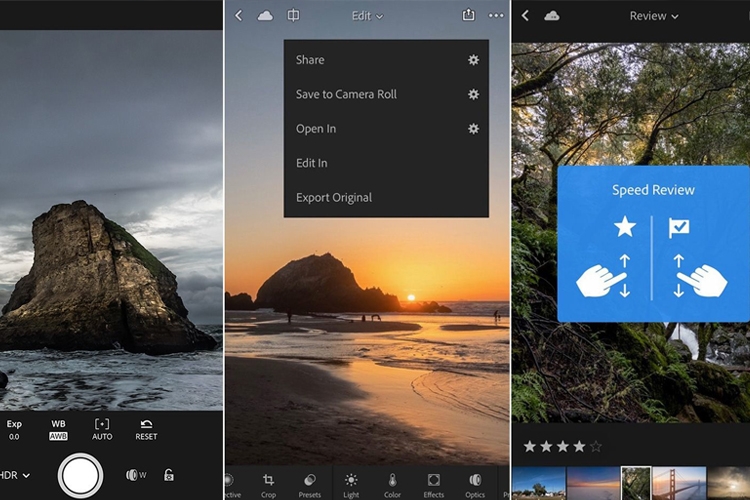
Task: Expand the Edit mode dropdown
Action: [x=367, y=16]
